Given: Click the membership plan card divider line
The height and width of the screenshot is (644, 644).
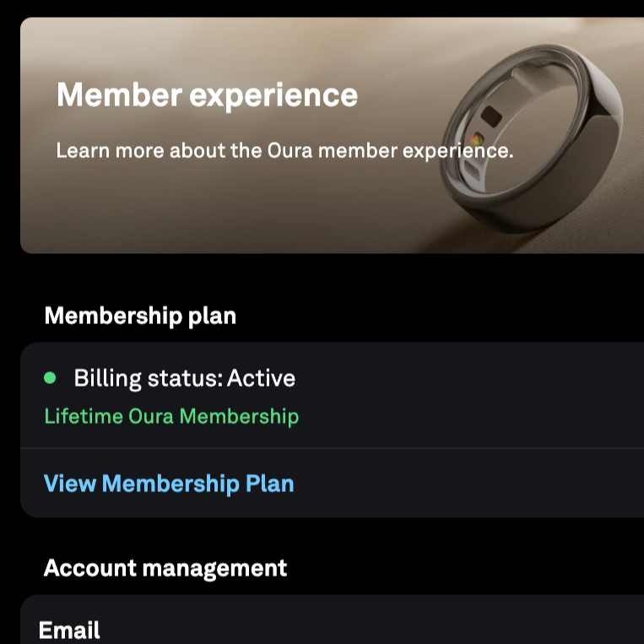Looking at the screenshot, I should coord(338,448).
